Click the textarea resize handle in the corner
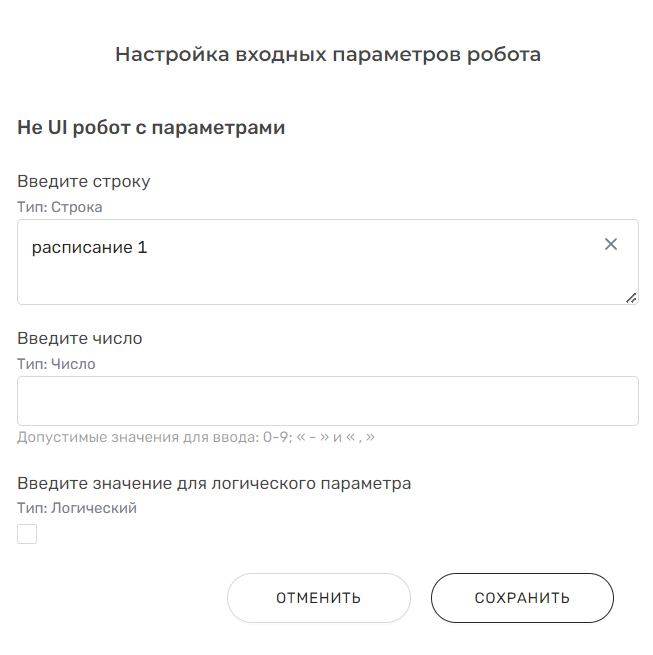The image size is (653, 655). point(631,297)
